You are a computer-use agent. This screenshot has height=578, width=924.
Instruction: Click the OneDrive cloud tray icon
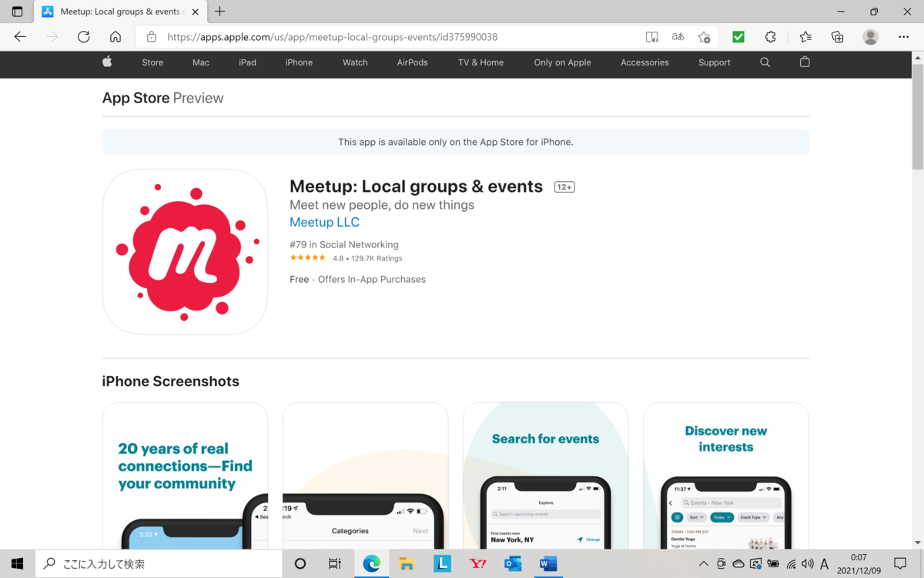(x=738, y=564)
